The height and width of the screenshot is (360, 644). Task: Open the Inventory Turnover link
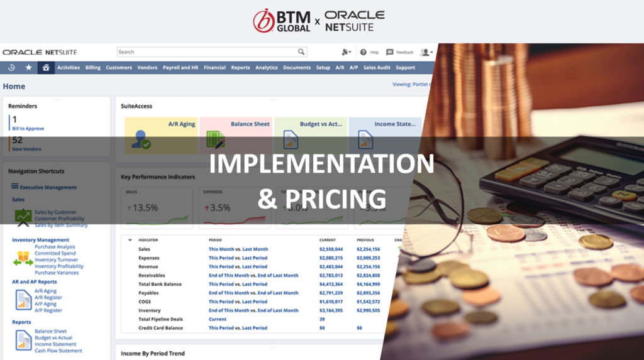pyautogui.click(x=56, y=260)
